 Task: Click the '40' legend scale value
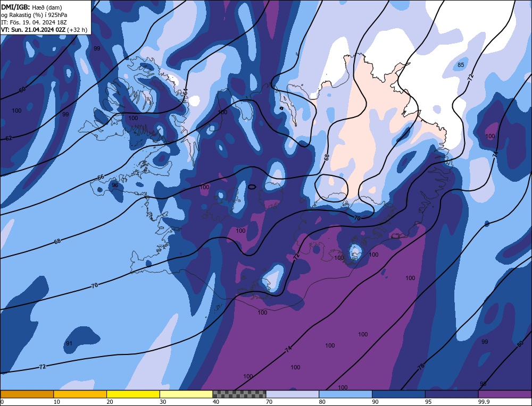[x=216, y=402]
